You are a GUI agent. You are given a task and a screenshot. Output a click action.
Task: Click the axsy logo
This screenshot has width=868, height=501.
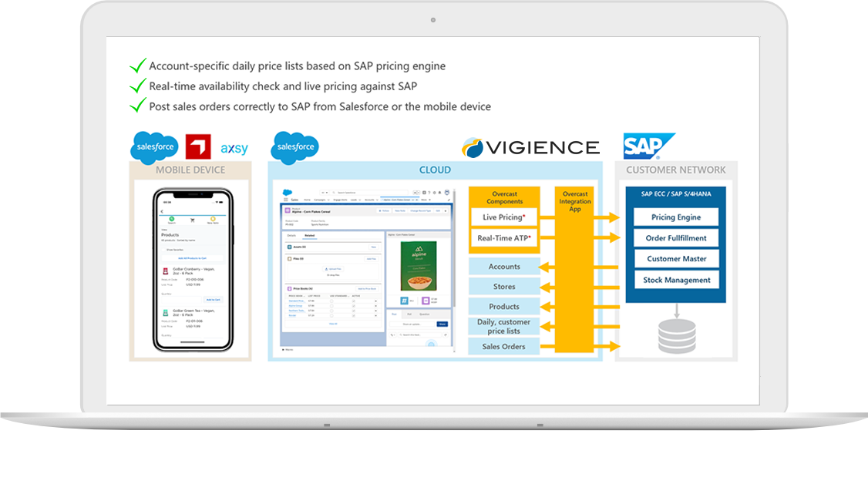[x=234, y=148]
